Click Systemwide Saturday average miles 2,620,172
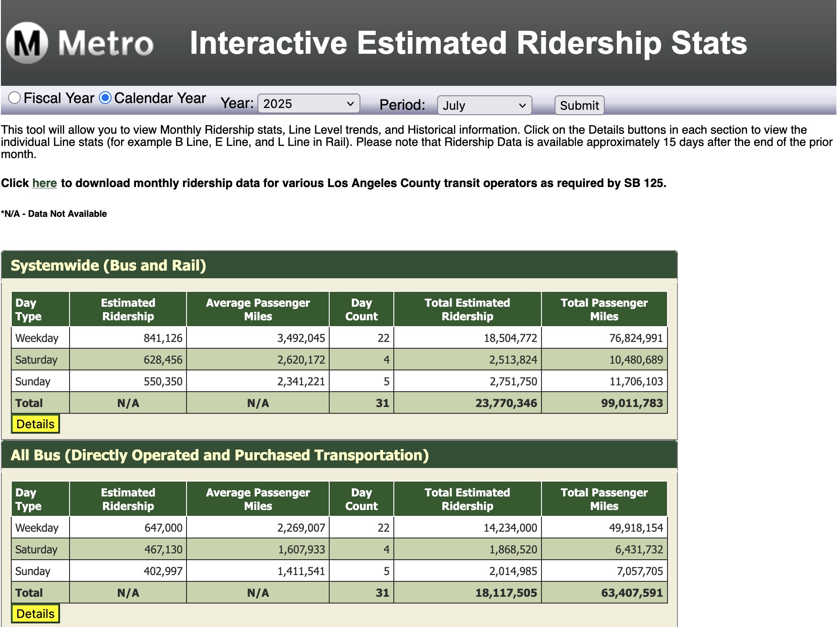The image size is (840, 627). tap(301, 360)
